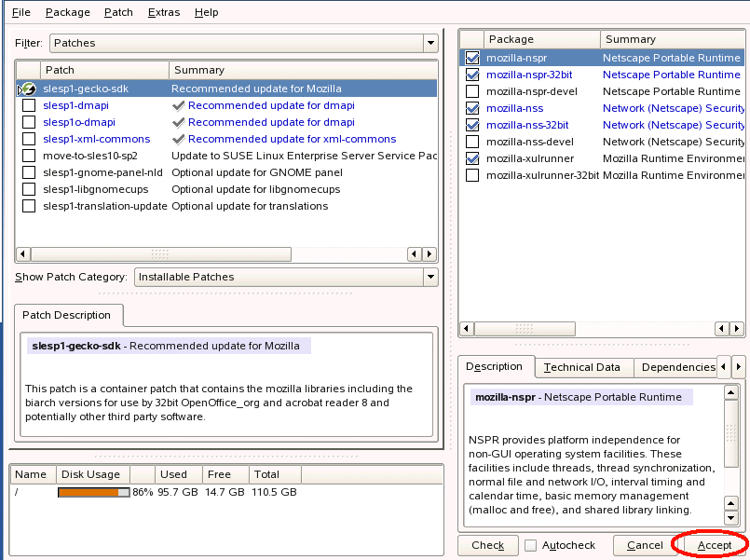Screen dimensions: 750x560
Task: Select the mozilla-nss-devel package name
Action: point(530,142)
